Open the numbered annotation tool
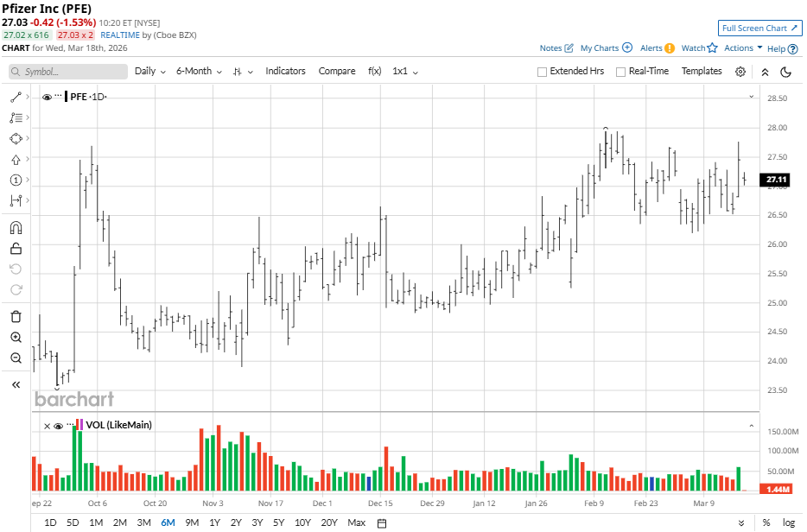The width and height of the screenshot is (807, 532). click(x=16, y=180)
